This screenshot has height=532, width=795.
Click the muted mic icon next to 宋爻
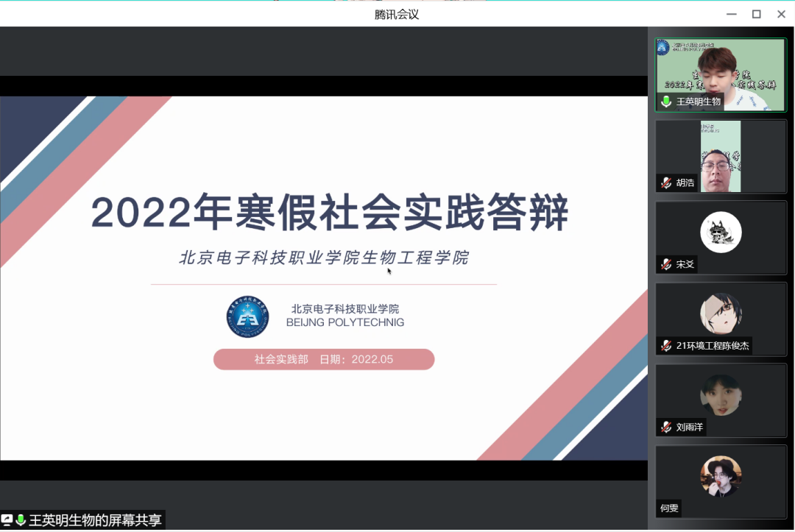coord(666,264)
